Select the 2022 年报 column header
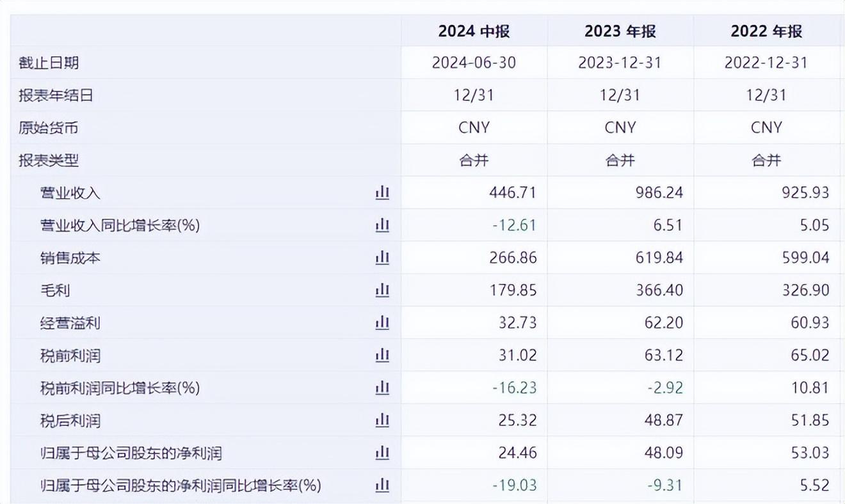Viewport: 845px width, 504px height. coord(766,31)
